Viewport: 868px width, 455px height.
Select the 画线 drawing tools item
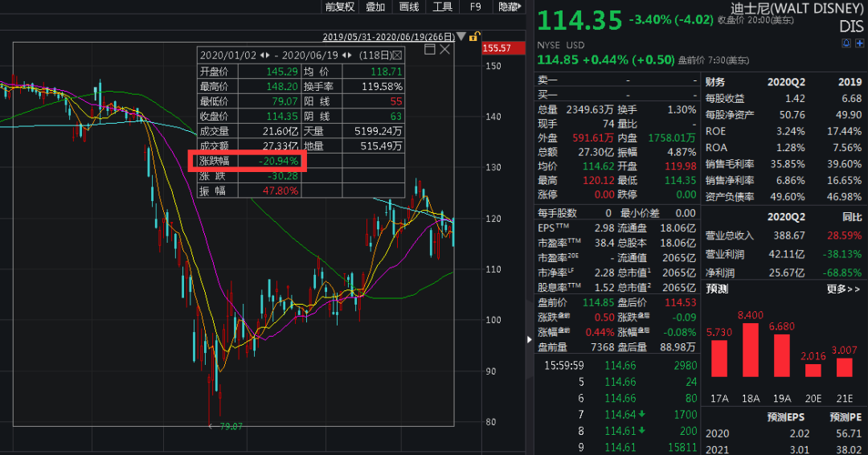click(x=409, y=7)
